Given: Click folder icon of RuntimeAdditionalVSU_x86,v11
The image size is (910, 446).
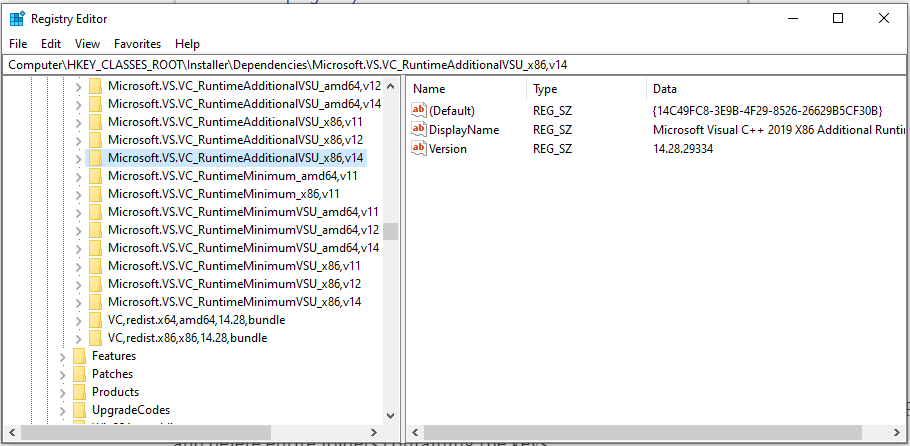Looking at the screenshot, I should (x=95, y=122).
